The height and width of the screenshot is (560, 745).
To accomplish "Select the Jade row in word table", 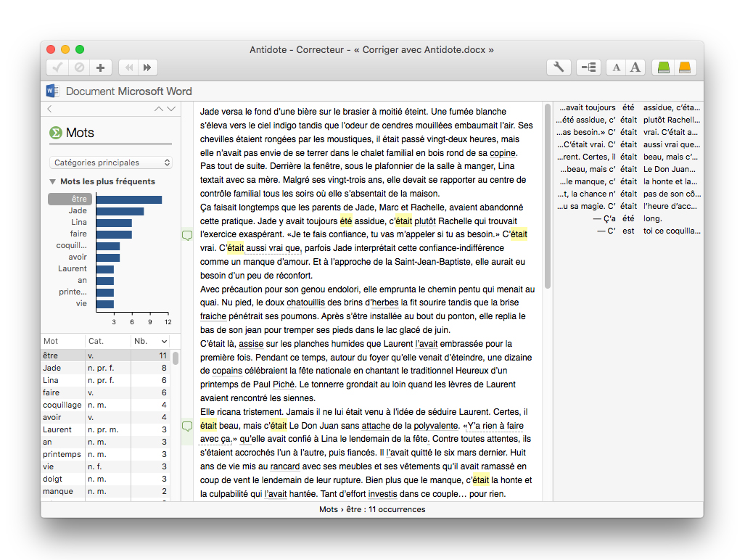I will tap(52, 368).
